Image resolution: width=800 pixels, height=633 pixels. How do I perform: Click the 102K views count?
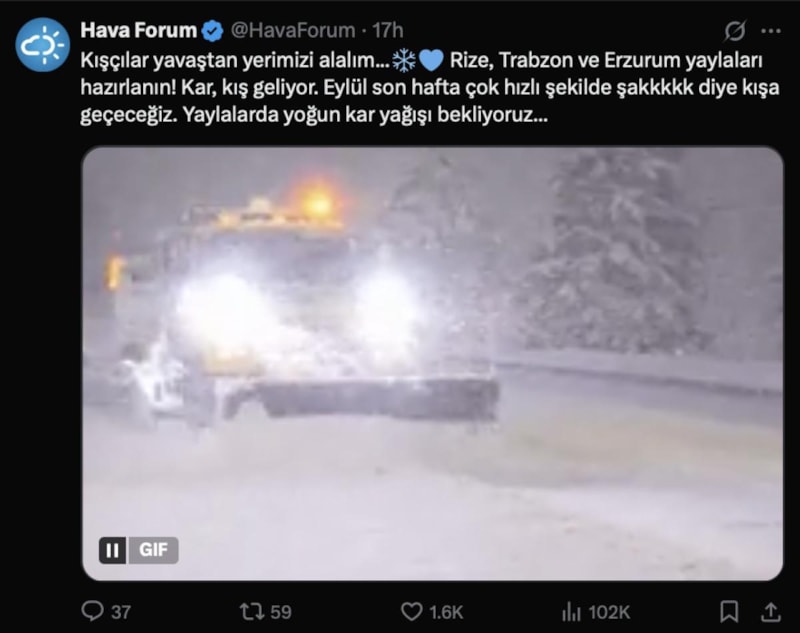609,612
